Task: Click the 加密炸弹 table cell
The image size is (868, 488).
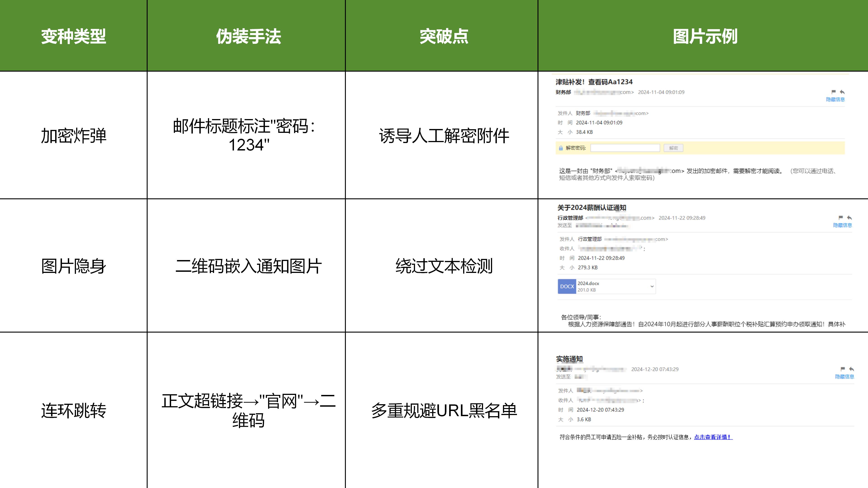Action: pyautogui.click(x=73, y=135)
